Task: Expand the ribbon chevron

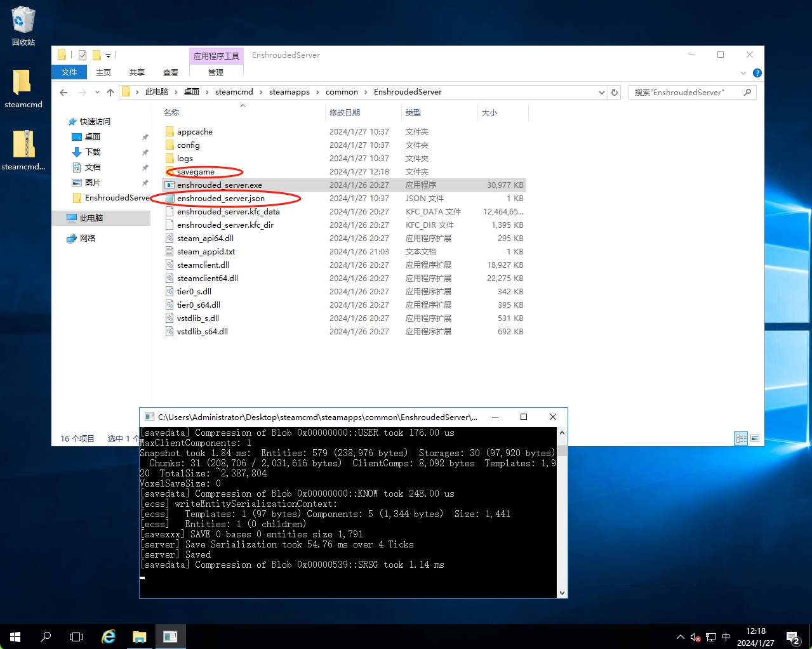Action: point(743,73)
